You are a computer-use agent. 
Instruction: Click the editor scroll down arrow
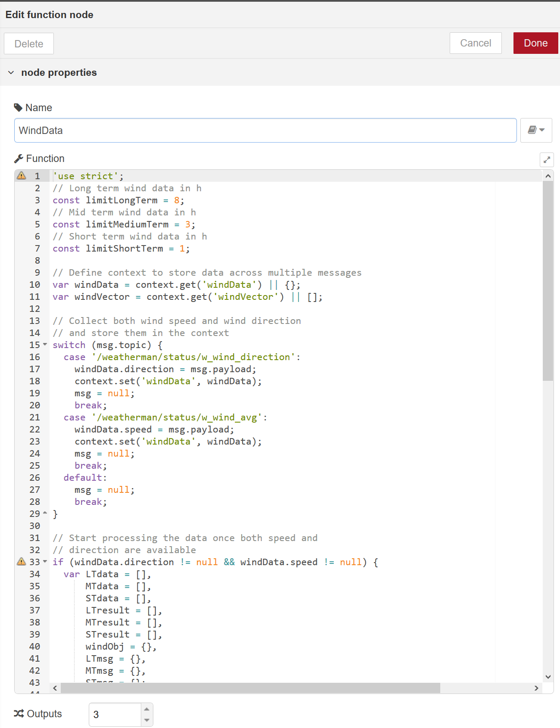tap(548, 677)
